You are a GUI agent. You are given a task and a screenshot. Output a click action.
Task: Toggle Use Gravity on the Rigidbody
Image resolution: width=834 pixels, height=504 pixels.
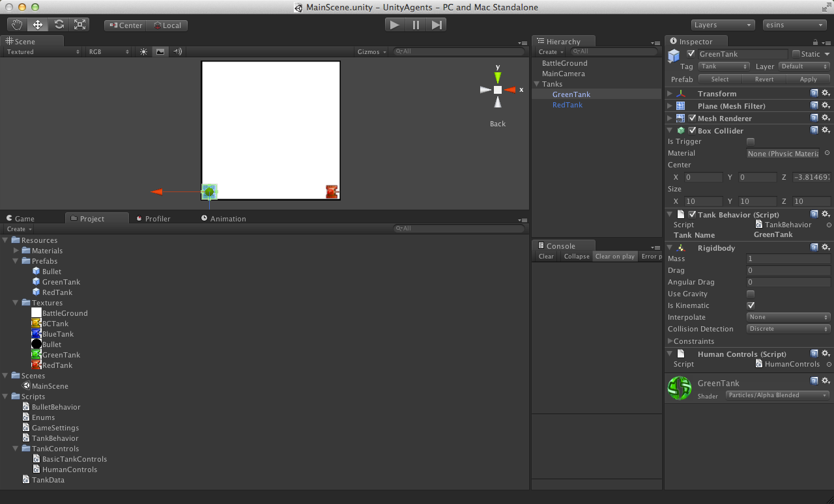click(x=750, y=294)
